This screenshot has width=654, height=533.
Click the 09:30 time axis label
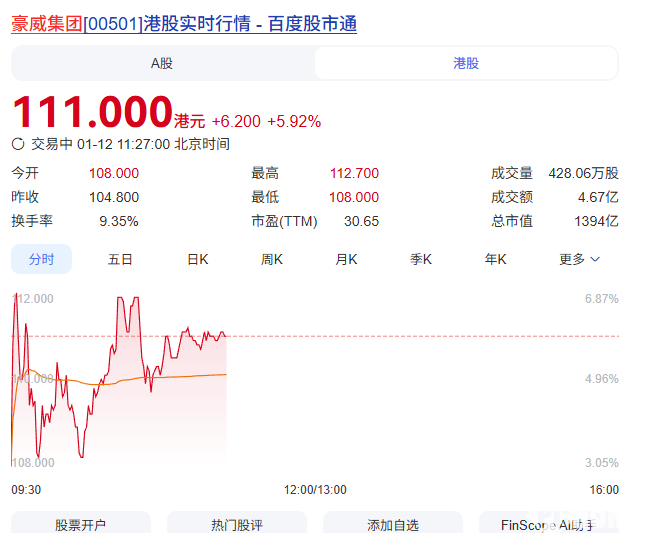(26, 490)
